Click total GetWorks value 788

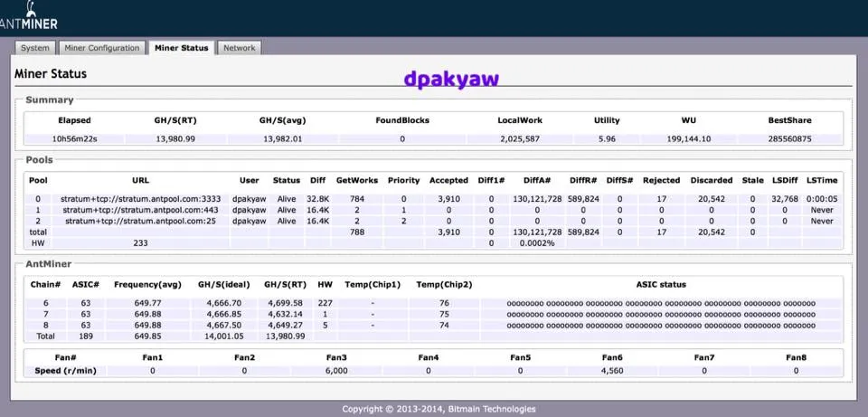coord(357,232)
